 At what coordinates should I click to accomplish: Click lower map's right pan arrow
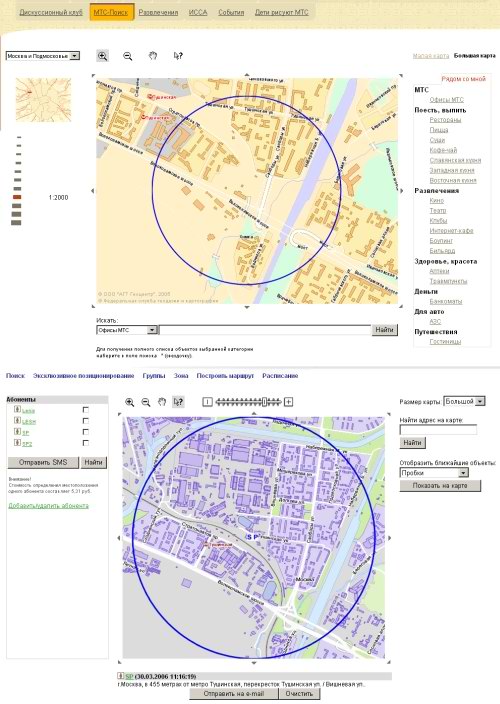tap(389, 537)
